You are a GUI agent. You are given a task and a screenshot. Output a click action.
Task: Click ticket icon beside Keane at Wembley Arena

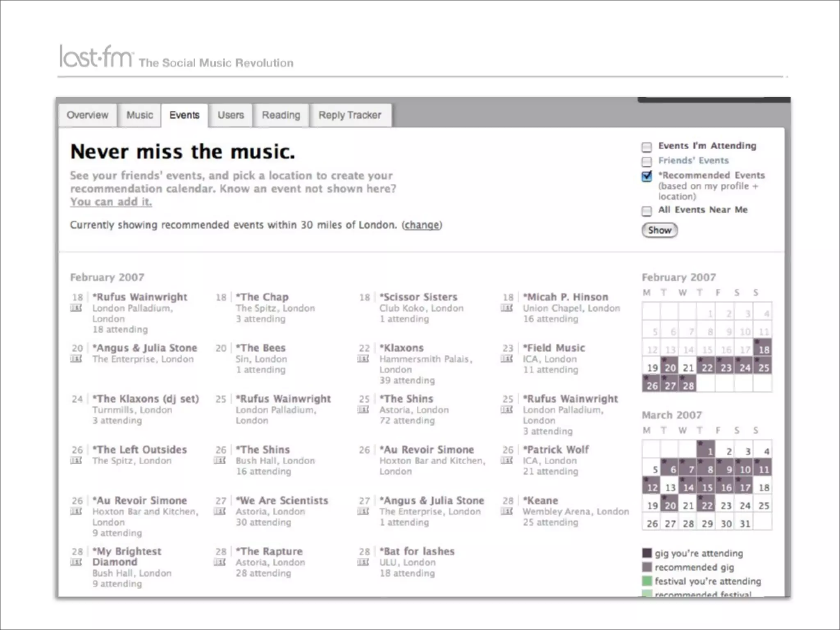[x=507, y=511]
